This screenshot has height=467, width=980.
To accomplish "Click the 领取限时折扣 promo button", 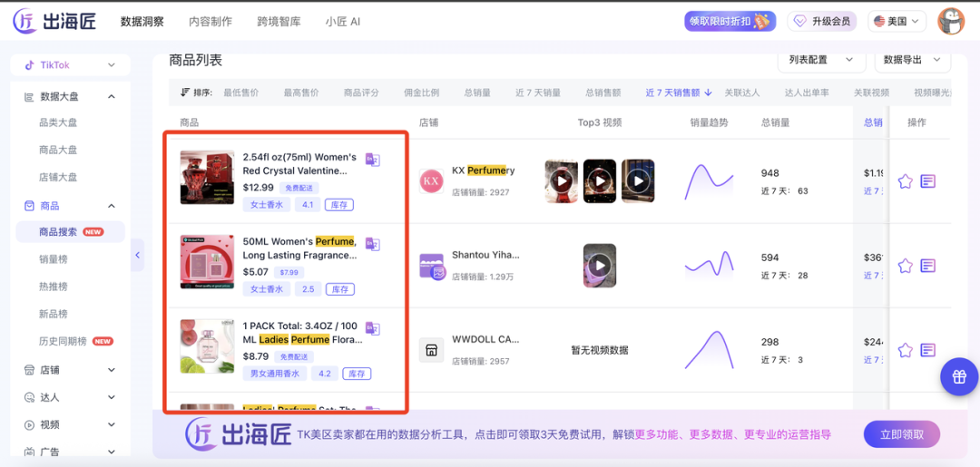I will point(730,21).
